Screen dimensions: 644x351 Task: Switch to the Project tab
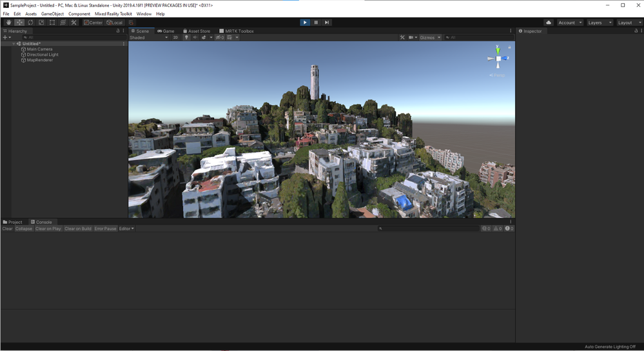click(x=13, y=222)
